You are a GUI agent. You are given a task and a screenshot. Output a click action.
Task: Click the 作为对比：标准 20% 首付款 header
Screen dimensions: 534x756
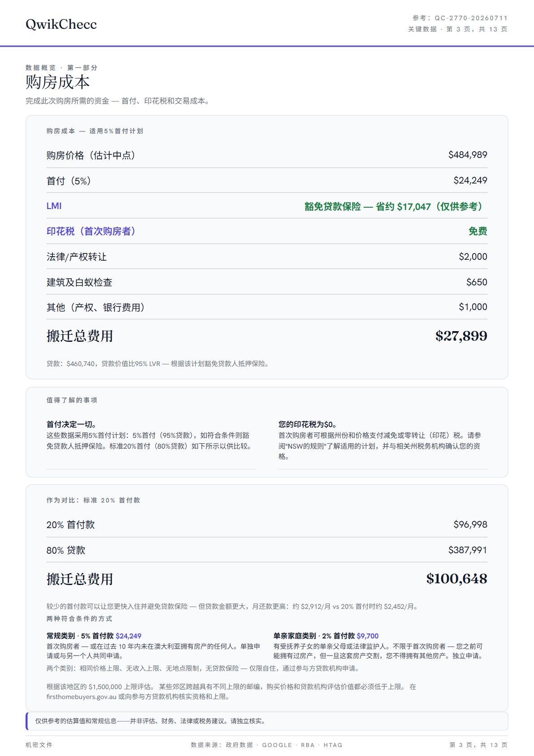click(x=93, y=500)
